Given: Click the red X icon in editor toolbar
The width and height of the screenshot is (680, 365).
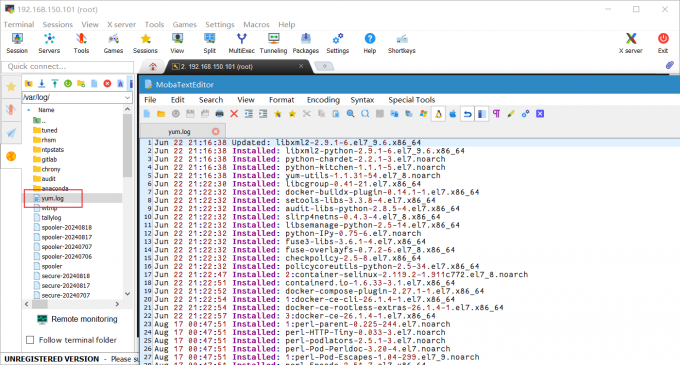Looking at the screenshot, I should point(234,114).
